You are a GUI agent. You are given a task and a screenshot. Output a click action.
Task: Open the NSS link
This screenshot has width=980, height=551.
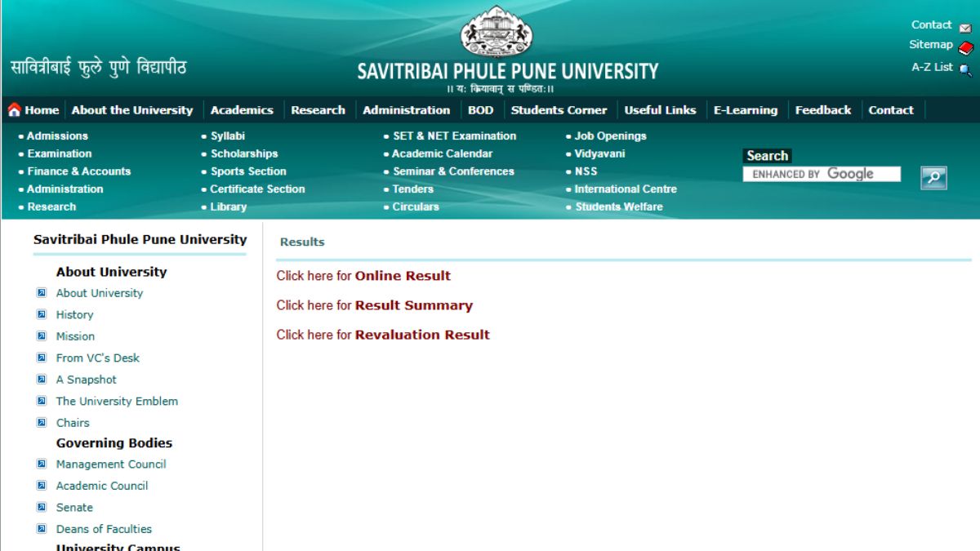click(586, 171)
